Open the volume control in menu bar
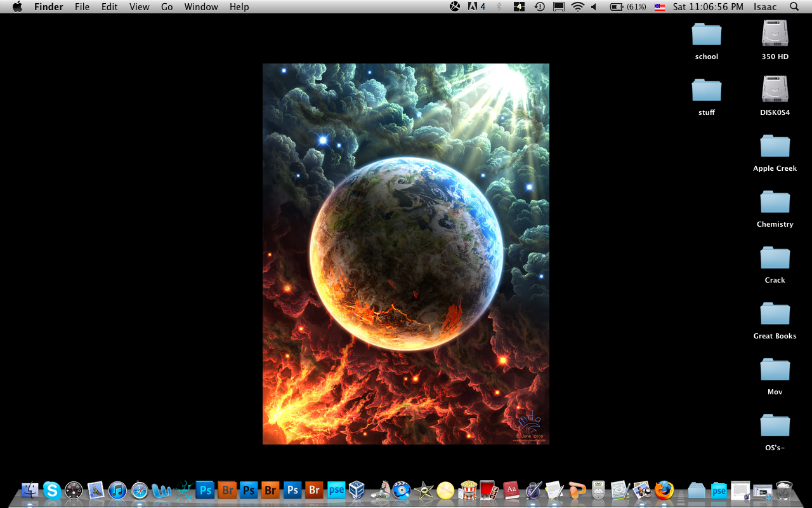Screen dimensions: 812x508 [x=594, y=7]
